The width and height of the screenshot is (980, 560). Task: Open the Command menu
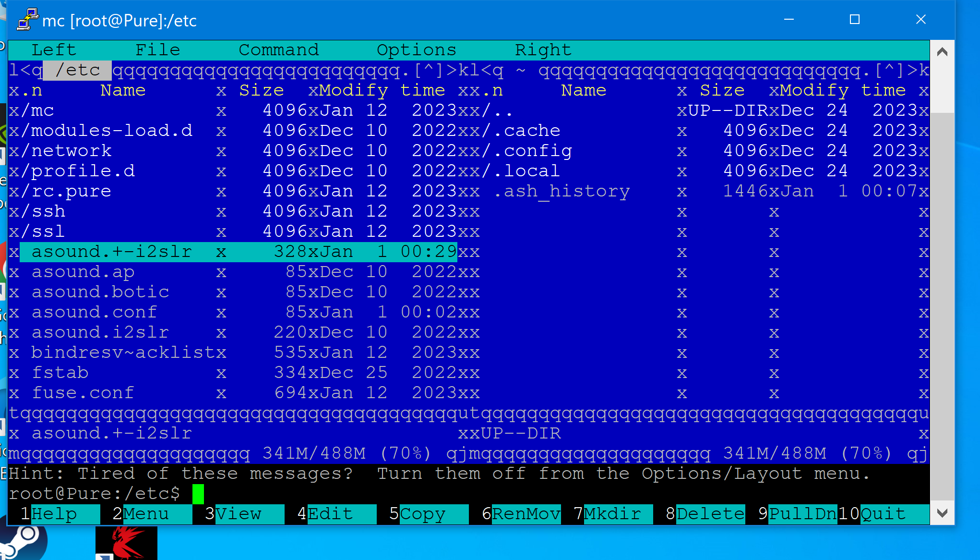[x=278, y=50]
